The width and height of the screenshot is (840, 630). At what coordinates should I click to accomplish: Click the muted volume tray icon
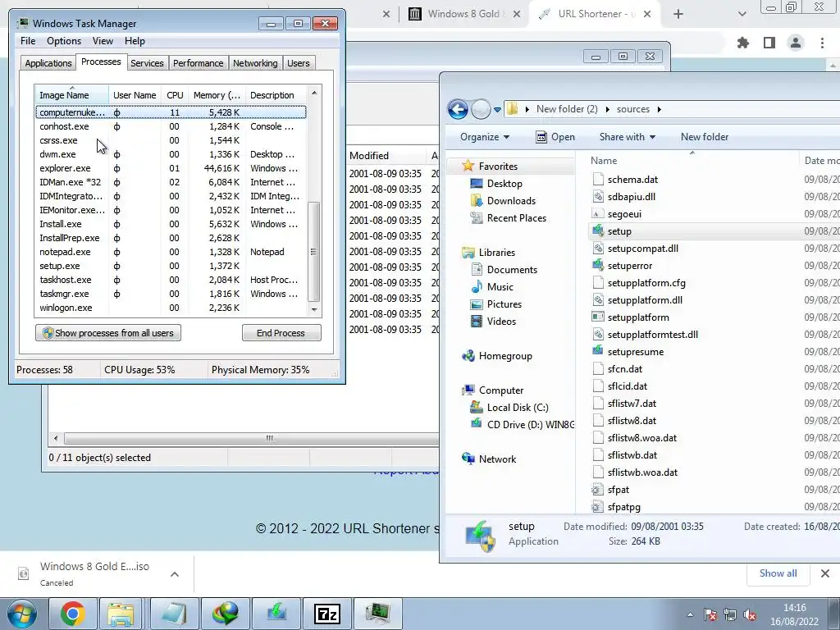[x=750, y=614]
